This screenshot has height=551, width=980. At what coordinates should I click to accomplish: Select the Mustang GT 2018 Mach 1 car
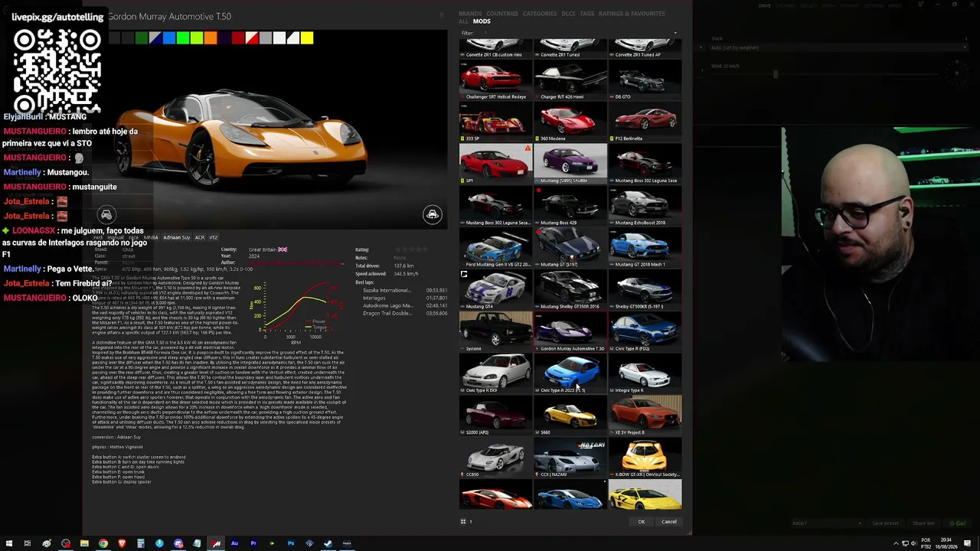pos(645,248)
